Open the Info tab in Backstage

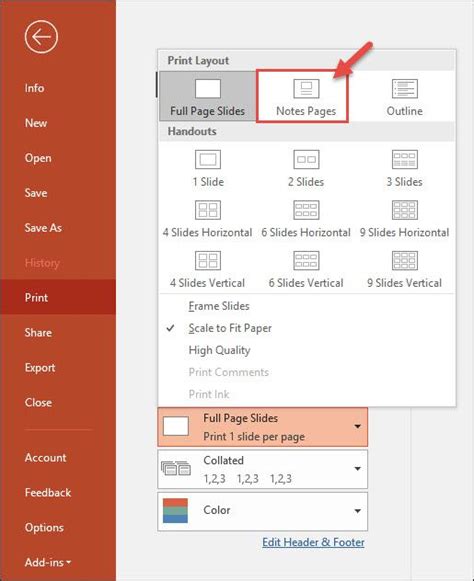34,88
